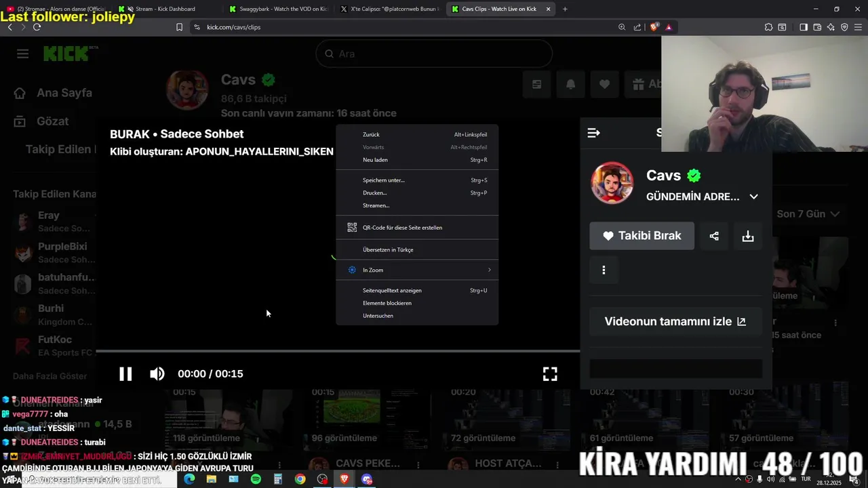Open Spotify from the taskbar

click(x=256, y=479)
